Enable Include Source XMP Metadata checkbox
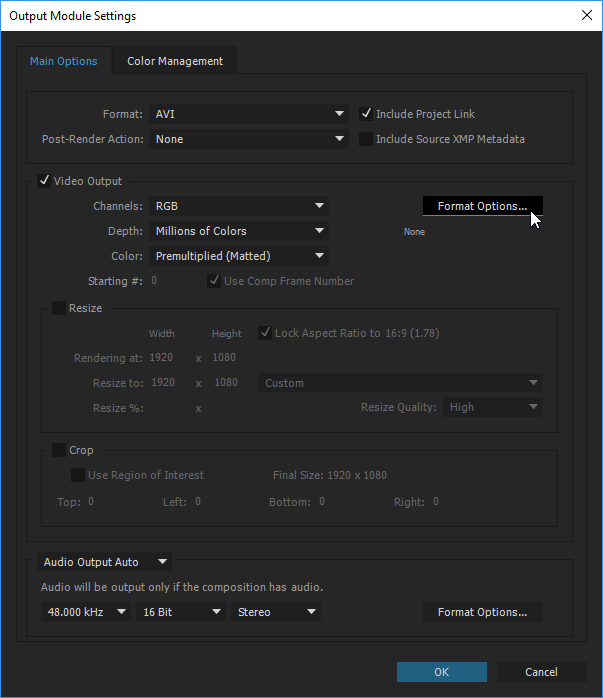The width and height of the screenshot is (603, 698). [x=366, y=139]
